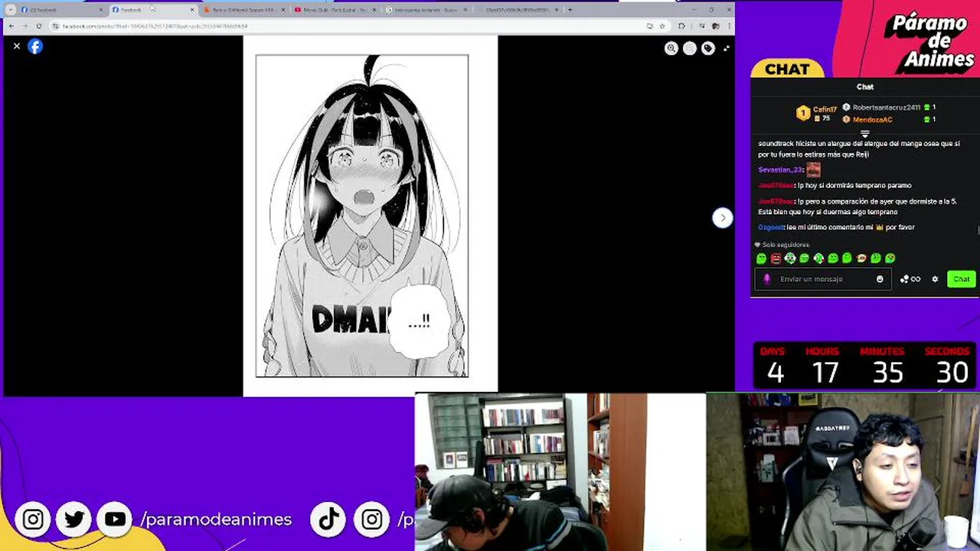Click the username Sevastian_23 in chat
980x551 pixels.
click(x=780, y=170)
